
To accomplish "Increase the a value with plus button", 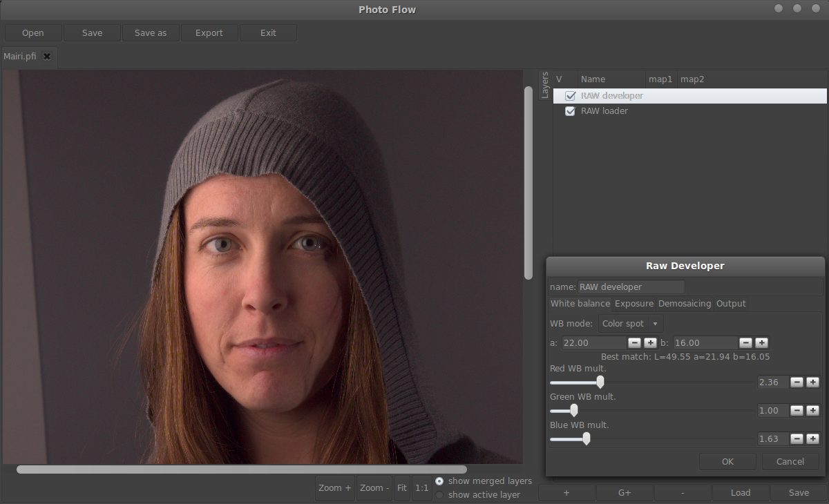I will (x=650, y=342).
